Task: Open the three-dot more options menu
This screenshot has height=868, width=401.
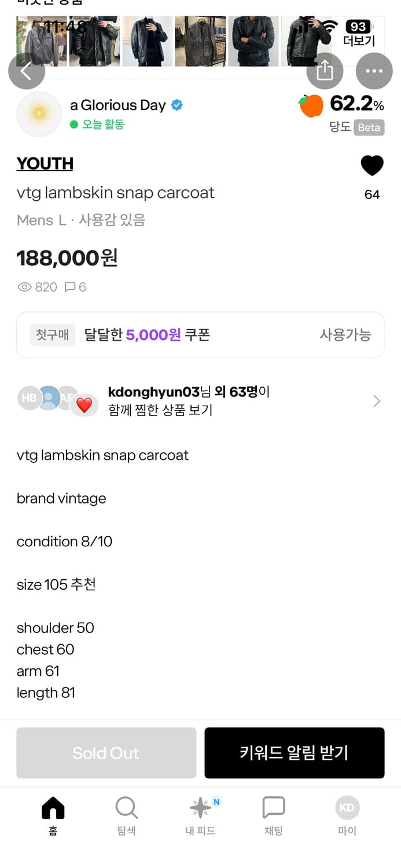Action: point(374,71)
